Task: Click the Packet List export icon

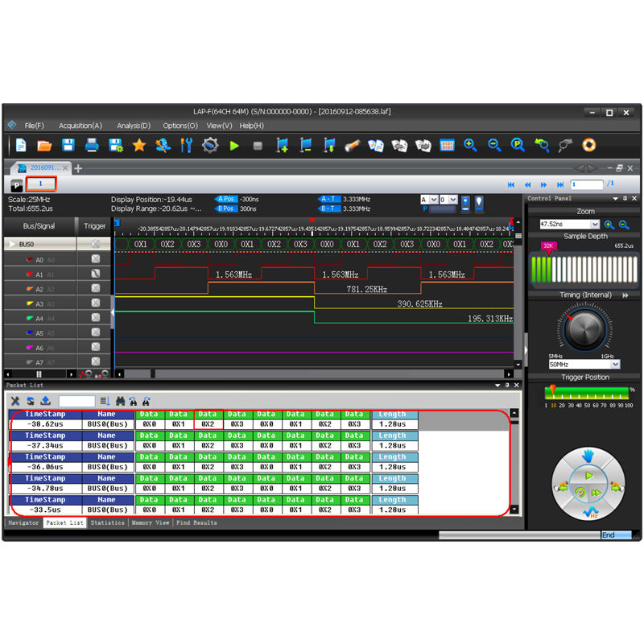Action: 46,401
